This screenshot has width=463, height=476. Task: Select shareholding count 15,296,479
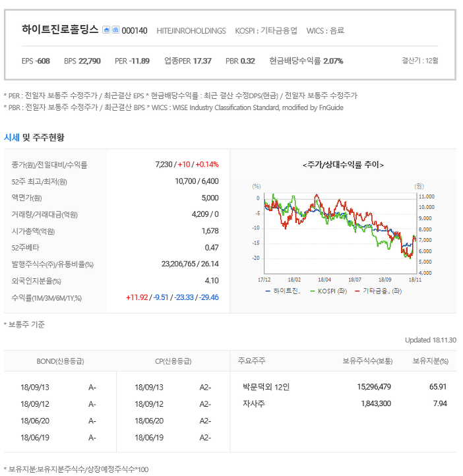tap(374, 386)
